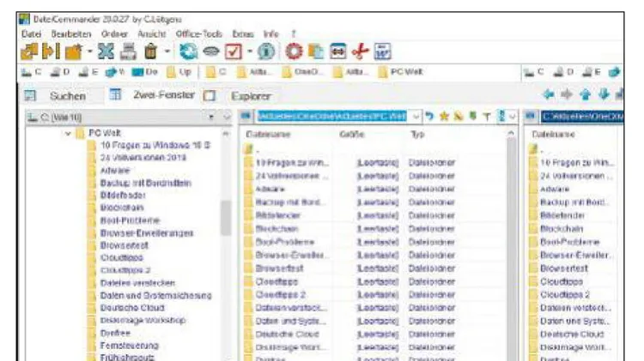The image size is (644, 361).
Task: Click the blue down arrow navigation icon
Action: click(604, 95)
